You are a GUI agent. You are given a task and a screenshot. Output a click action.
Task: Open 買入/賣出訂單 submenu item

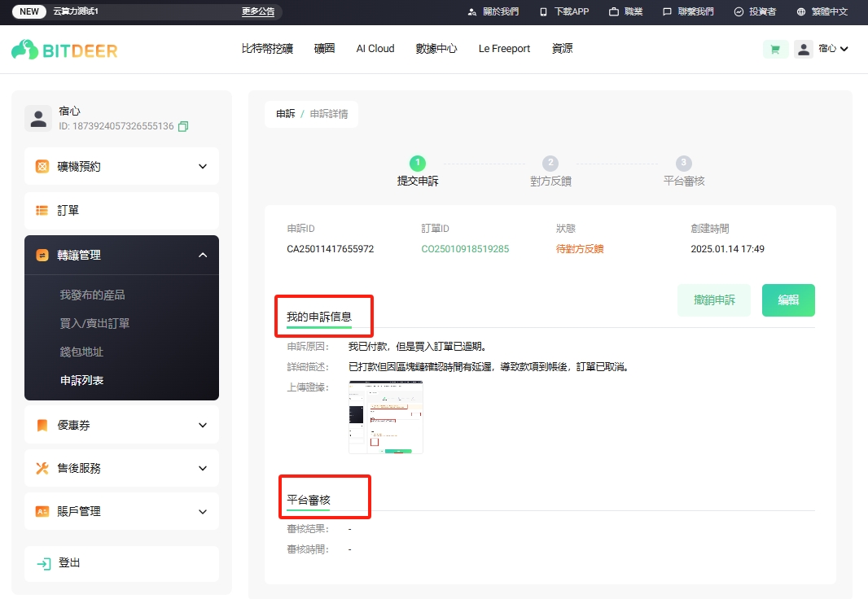coord(94,323)
